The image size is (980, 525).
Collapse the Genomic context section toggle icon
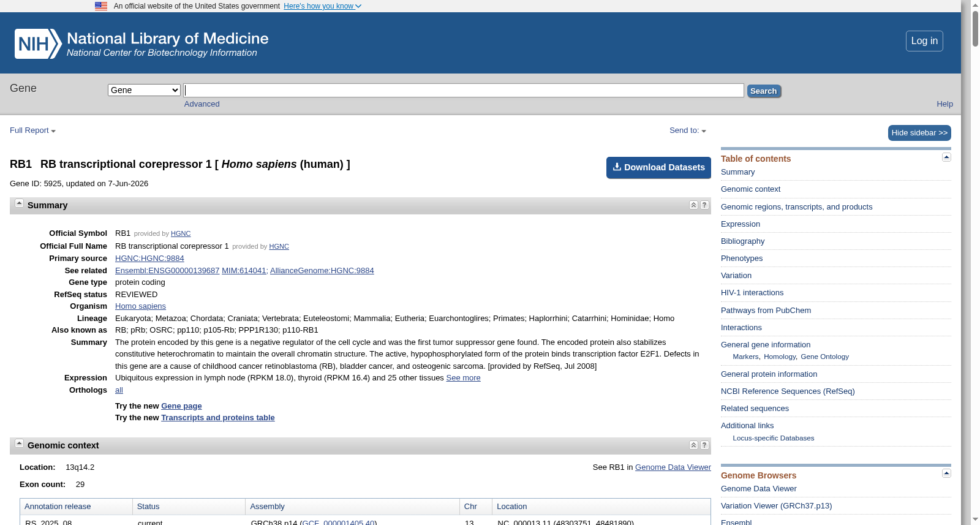point(19,444)
